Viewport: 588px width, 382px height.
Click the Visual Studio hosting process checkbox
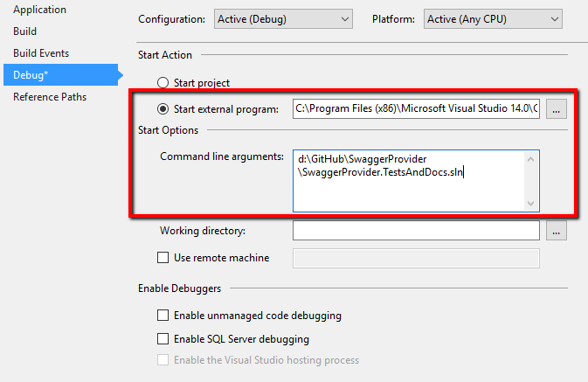point(163,360)
